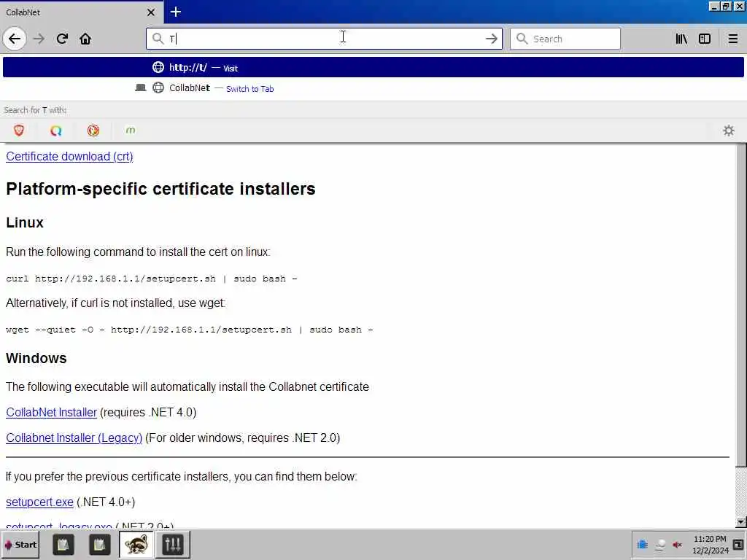Click the blue network tray icon
The image size is (747, 560).
pyautogui.click(x=642, y=544)
